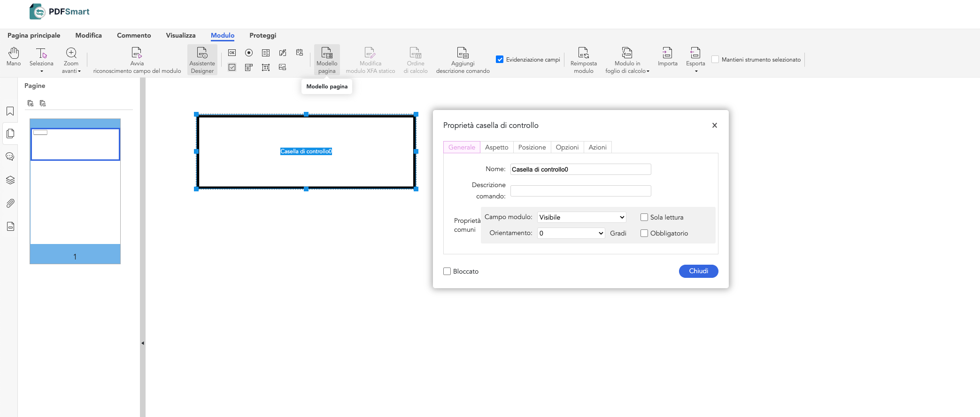Viewport: 980px width, 417px height.
Task: Disable Evidenziazione campi checkbox
Action: [500, 59]
